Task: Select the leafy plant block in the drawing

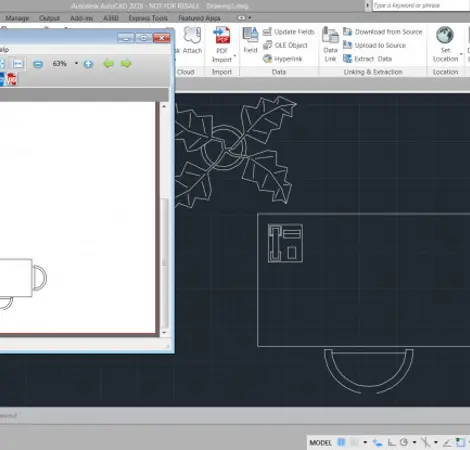Action: [236, 152]
